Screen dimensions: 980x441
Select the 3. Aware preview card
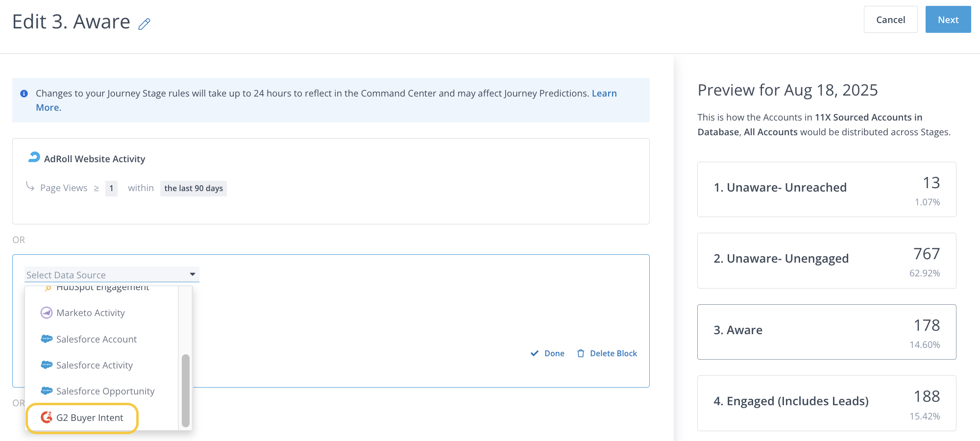tap(826, 332)
